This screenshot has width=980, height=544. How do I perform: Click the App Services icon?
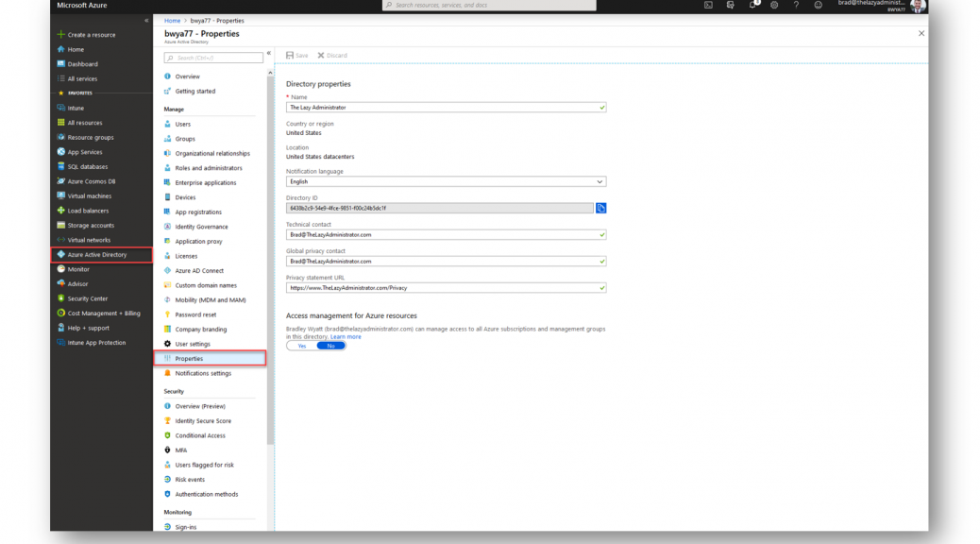click(x=60, y=152)
